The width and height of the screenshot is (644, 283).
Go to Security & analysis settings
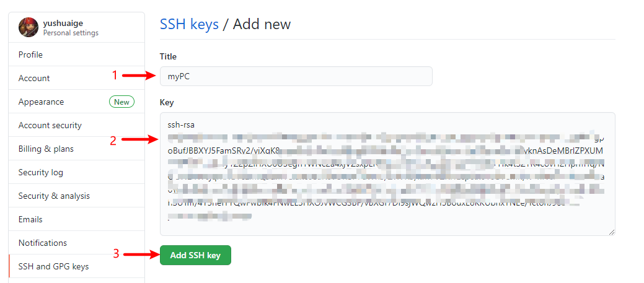coord(76,196)
